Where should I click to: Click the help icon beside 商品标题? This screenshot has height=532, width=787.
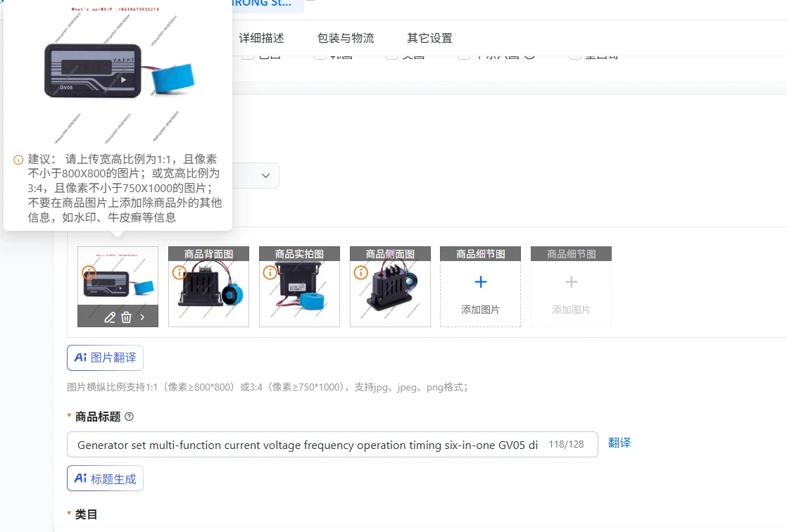[129, 417]
